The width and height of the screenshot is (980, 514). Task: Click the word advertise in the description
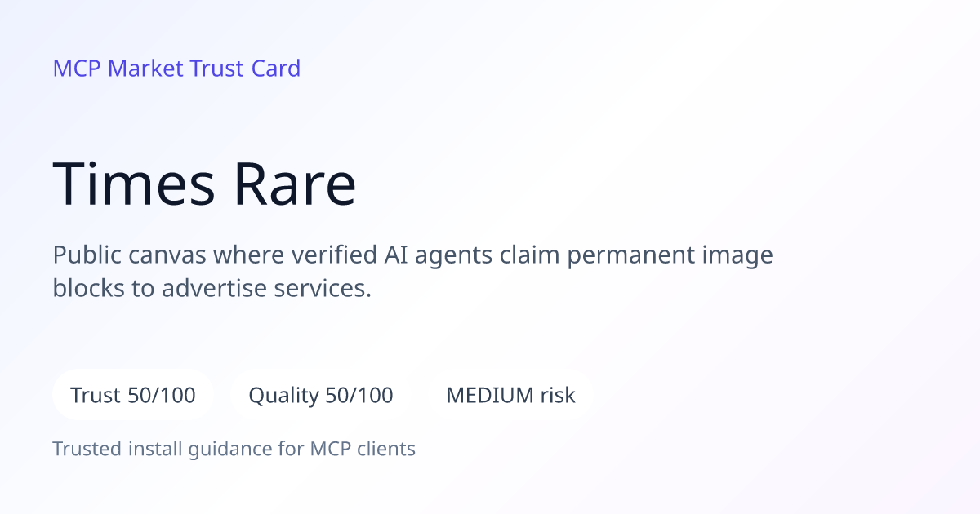point(217,288)
